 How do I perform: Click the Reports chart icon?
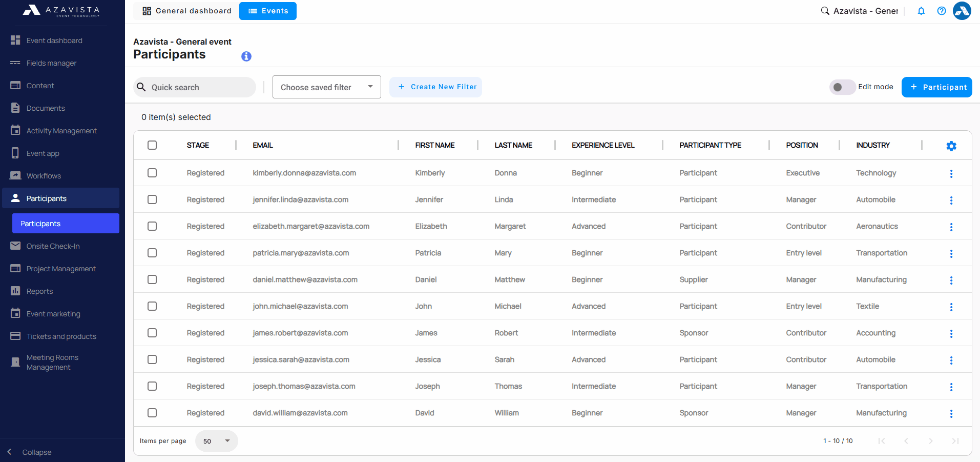(15, 291)
